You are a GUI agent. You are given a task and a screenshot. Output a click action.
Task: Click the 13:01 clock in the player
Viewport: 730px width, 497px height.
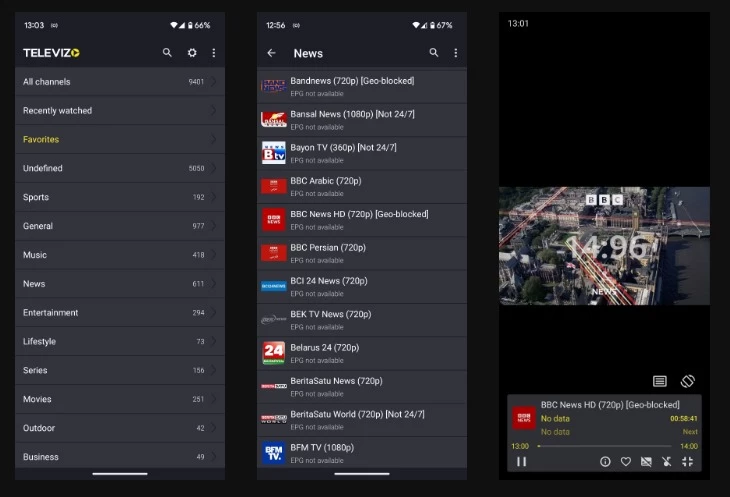coord(518,23)
